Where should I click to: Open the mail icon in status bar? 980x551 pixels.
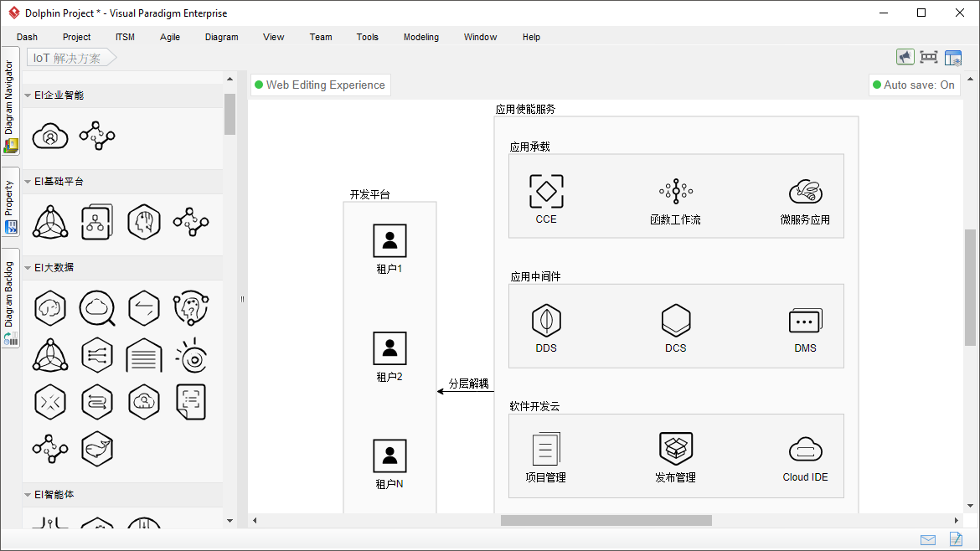pyautogui.click(x=928, y=540)
